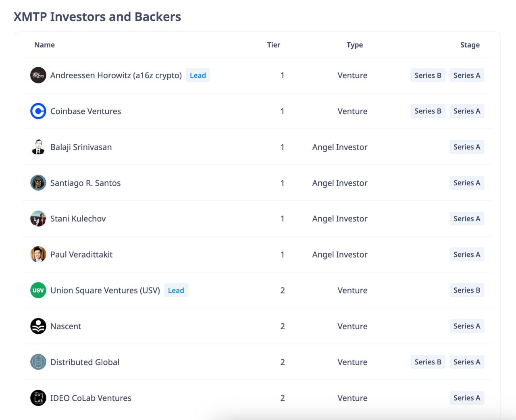Image resolution: width=516 pixels, height=420 pixels.
Task: Click Santiago R. Santos's avatar
Action: [x=38, y=183]
